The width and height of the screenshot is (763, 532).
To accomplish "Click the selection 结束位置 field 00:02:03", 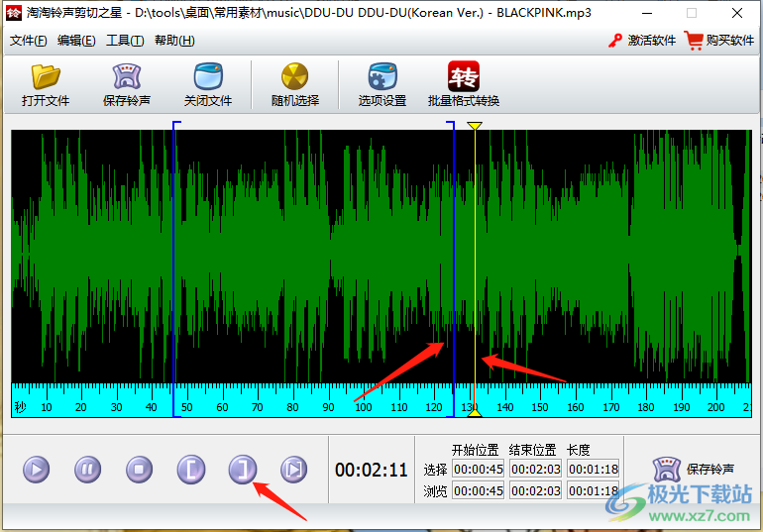I will [536, 469].
